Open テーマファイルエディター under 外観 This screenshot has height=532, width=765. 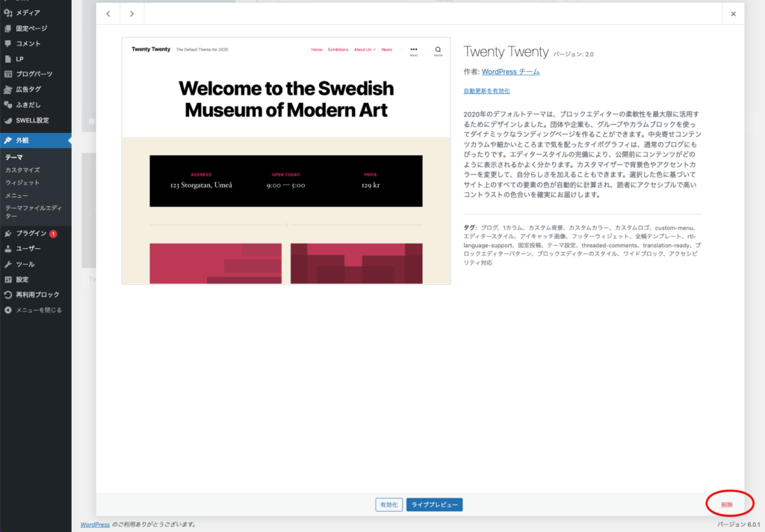(34, 211)
